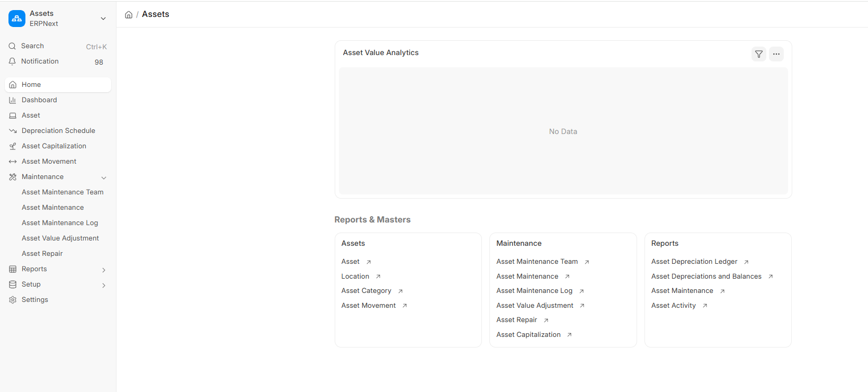Click the Assets breadcrumb title

pyautogui.click(x=156, y=14)
